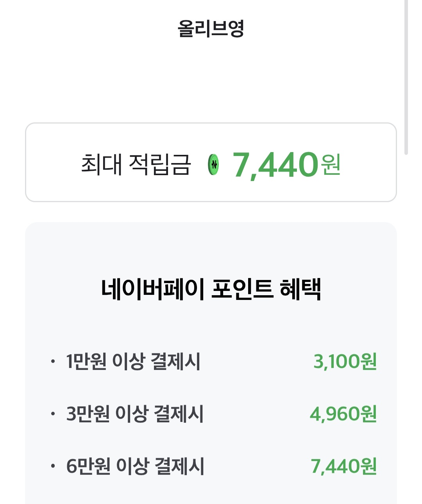Image resolution: width=422 pixels, height=504 pixels.
Task: Click the 원 unit beside the large amount
Action: [x=331, y=165]
